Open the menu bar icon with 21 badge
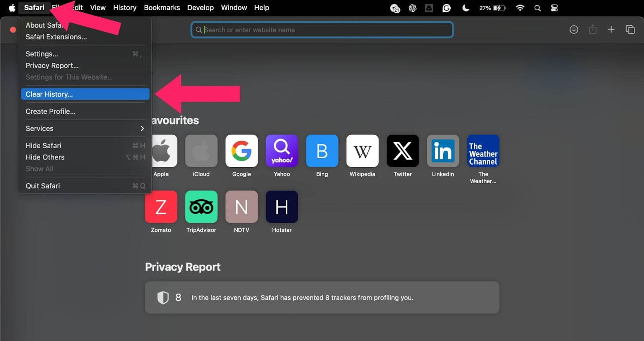 (395, 8)
